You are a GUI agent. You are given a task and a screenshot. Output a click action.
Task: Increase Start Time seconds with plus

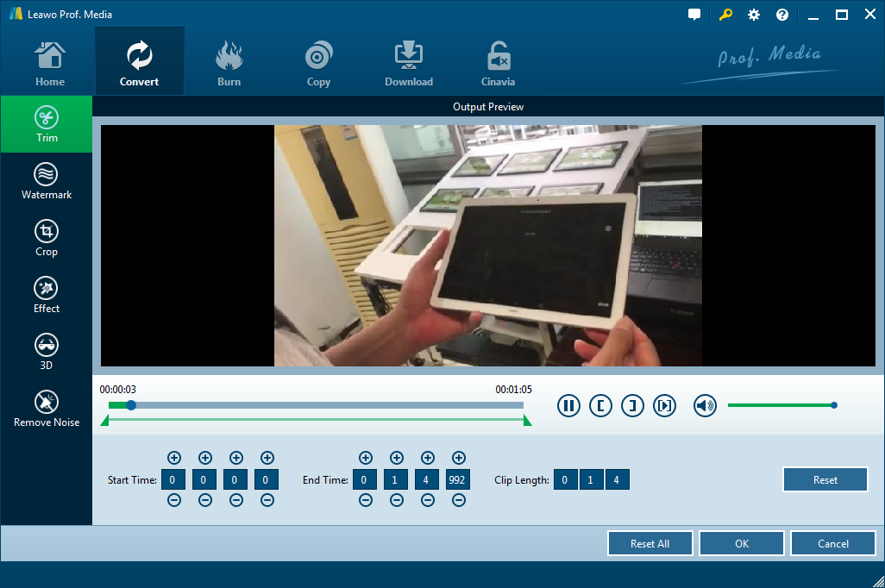coord(236,458)
